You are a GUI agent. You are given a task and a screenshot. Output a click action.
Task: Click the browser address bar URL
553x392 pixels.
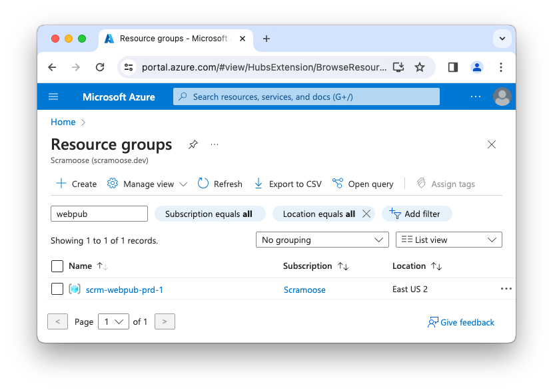pyautogui.click(x=264, y=67)
